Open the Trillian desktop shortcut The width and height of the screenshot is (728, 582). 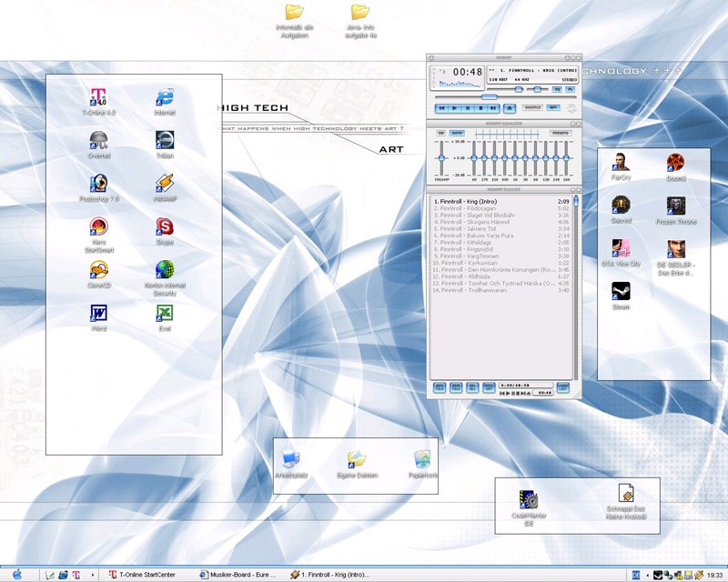pos(165,145)
